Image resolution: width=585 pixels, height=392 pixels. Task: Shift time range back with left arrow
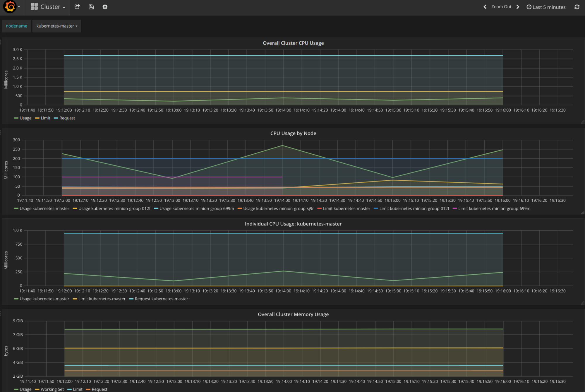click(x=485, y=7)
